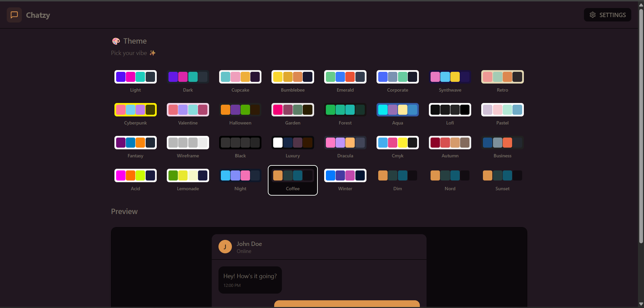Open the Chatzy home link text
Viewport: 644px width, 308px height.
coord(38,15)
